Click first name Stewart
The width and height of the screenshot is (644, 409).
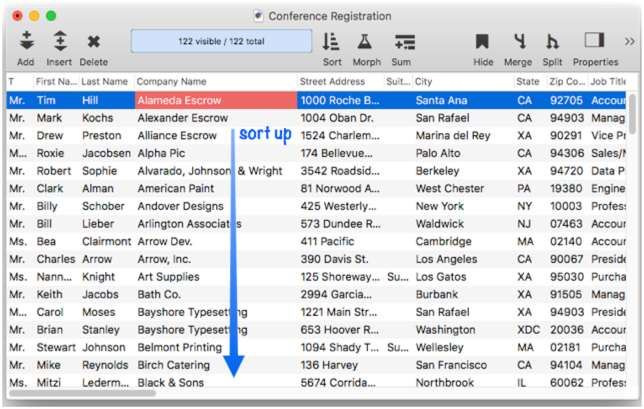coord(56,347)
